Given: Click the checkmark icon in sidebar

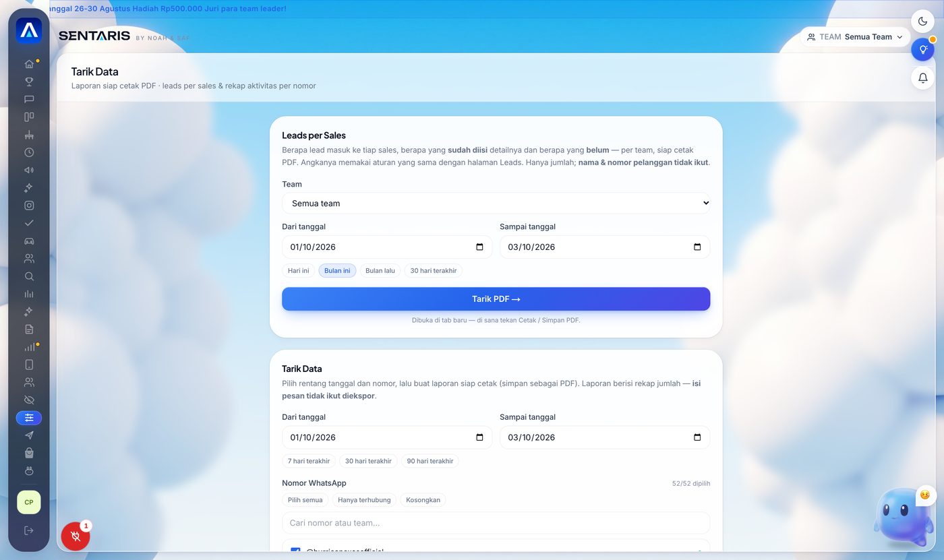Looking at the screenshot, I should click(x=29, y=223).
